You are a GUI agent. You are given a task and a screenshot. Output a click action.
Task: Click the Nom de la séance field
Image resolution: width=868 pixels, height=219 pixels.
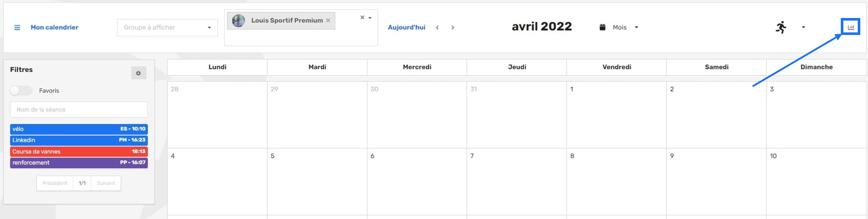pos(79,109)
